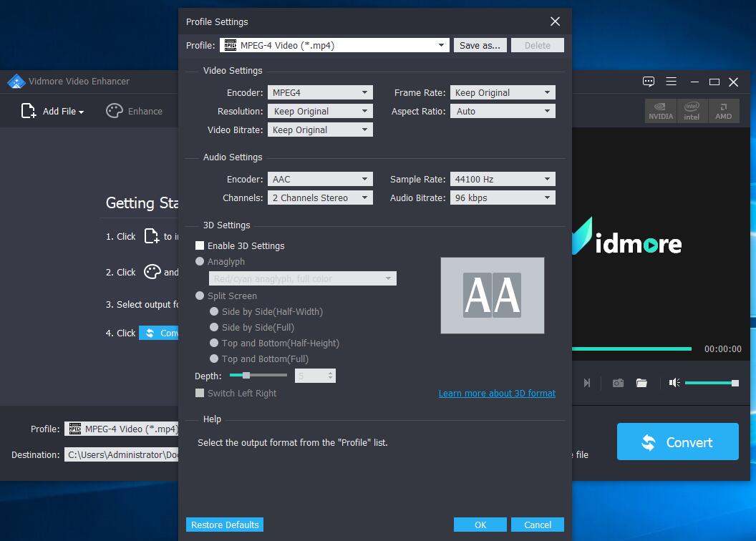The height and width of the screenshot is (541, 756).
Task: Click Convert button in Getting Started step 4
Action: click(159, 333)
